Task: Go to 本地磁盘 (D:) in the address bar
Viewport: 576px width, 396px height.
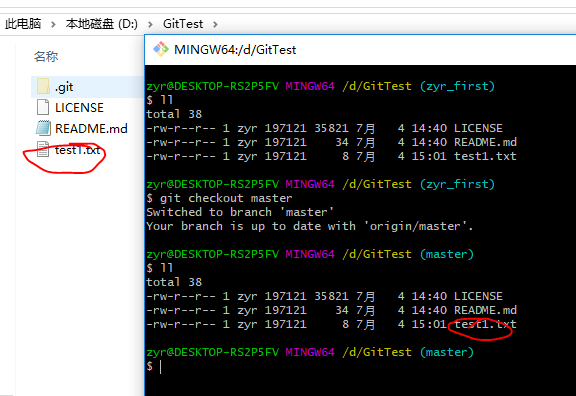Action: point(102,24)
